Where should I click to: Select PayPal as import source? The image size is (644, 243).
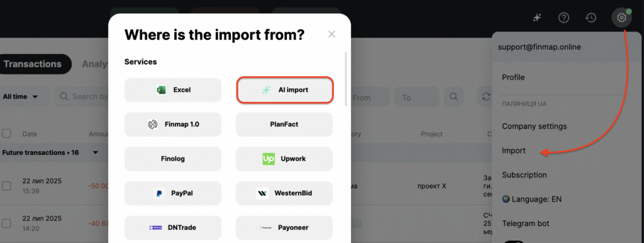pyautogui.click(x=173, y=193)
